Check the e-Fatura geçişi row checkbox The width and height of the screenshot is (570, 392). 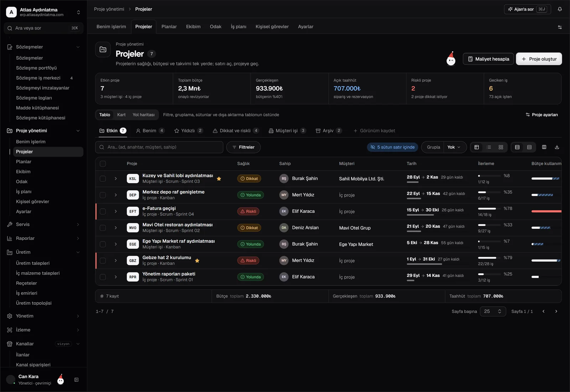[103, 211]
